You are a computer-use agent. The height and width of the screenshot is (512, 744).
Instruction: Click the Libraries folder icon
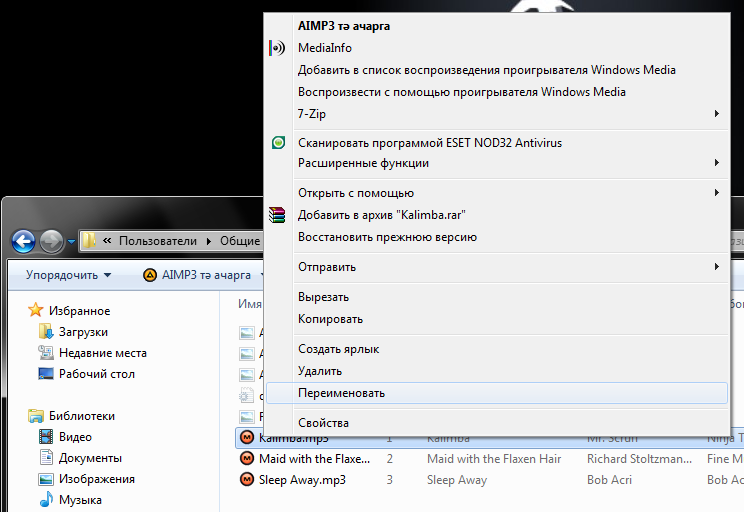pyautogui.click(x=36, y=416)
